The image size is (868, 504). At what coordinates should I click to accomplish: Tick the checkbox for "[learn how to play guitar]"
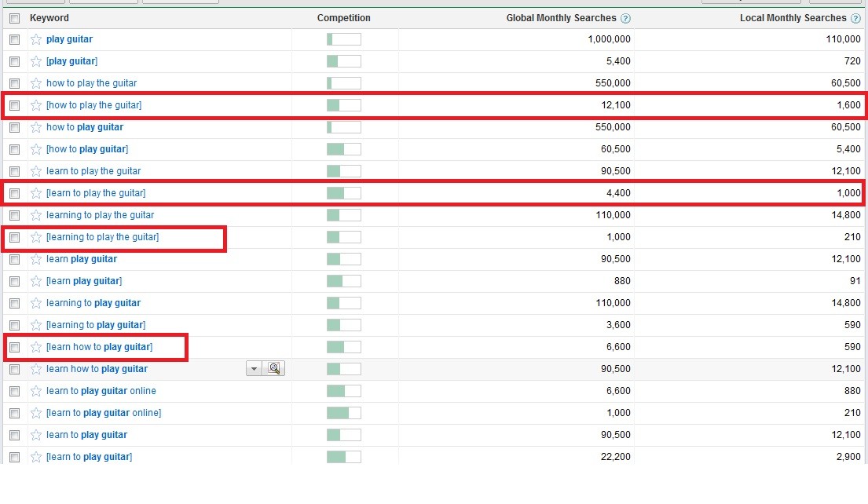click(x=14, y=347)
